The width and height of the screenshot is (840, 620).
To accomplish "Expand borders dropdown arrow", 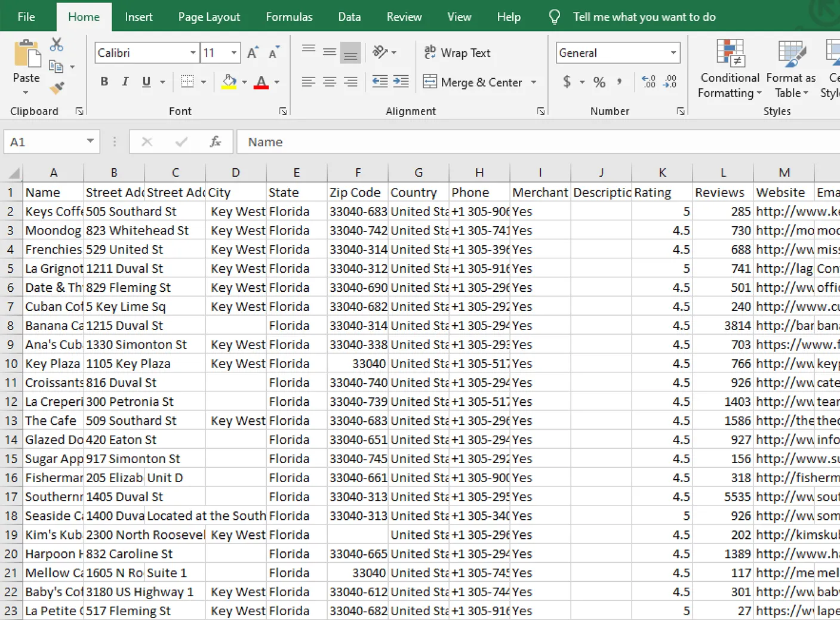I will (204, 82).
